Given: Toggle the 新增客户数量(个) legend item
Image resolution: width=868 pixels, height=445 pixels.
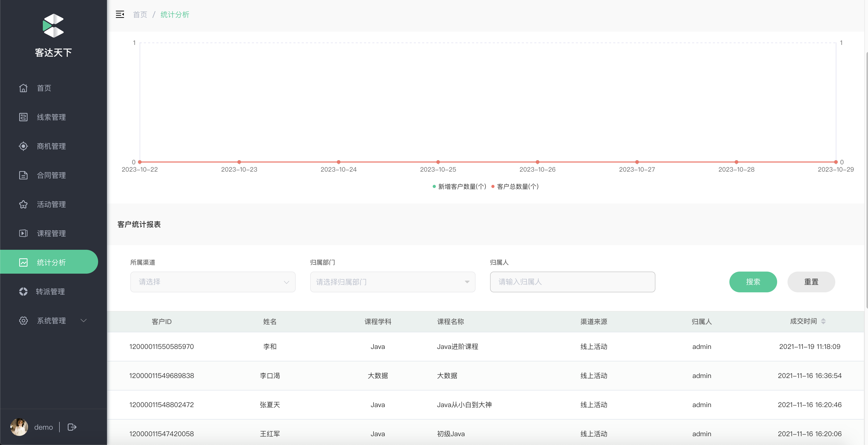Looking at the screenshot, I should [x=459, y=186].
